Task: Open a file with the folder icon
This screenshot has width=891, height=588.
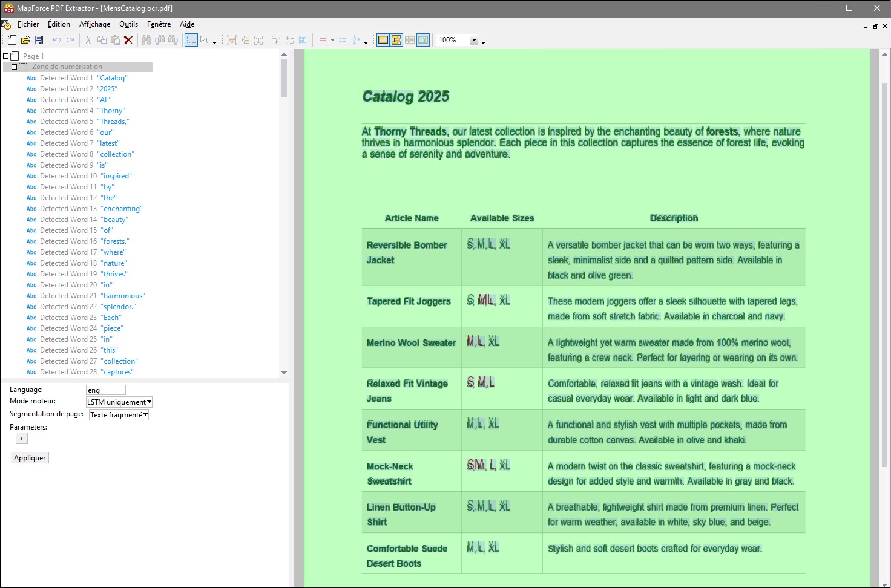Action: click(x=25, y=40)
